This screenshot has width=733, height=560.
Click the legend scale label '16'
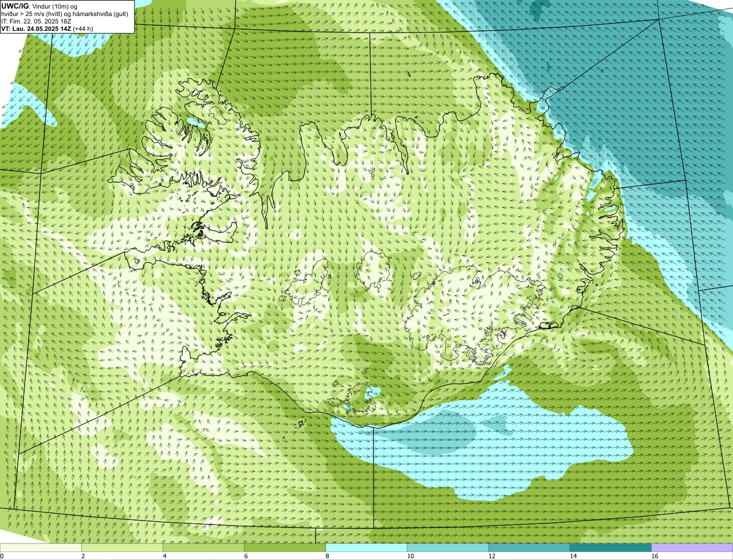pyautogui.click(x=655, y=556)
